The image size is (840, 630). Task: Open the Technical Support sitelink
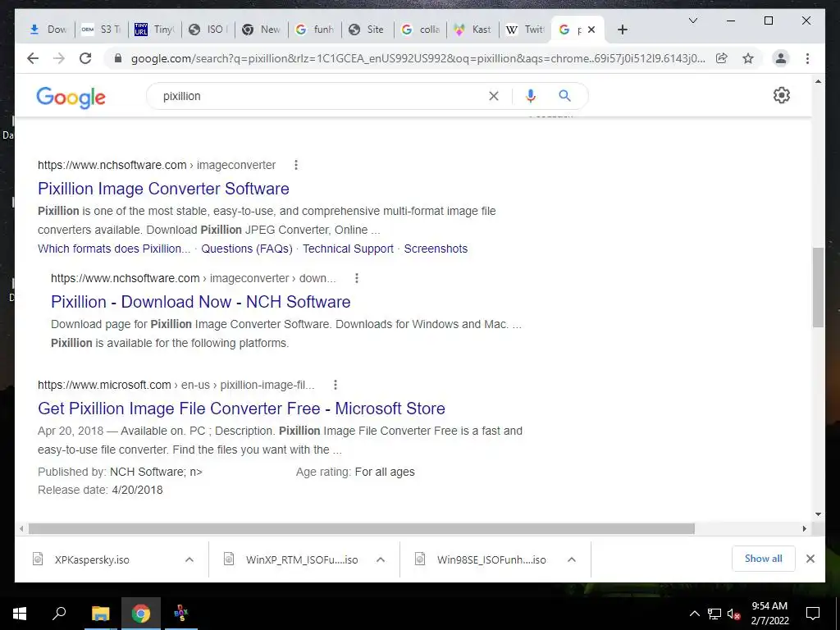348,249
